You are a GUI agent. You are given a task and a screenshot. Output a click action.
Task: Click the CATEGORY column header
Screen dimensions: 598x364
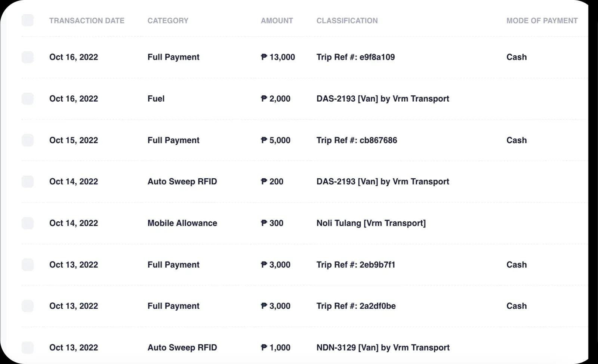[x=168, y=21]
